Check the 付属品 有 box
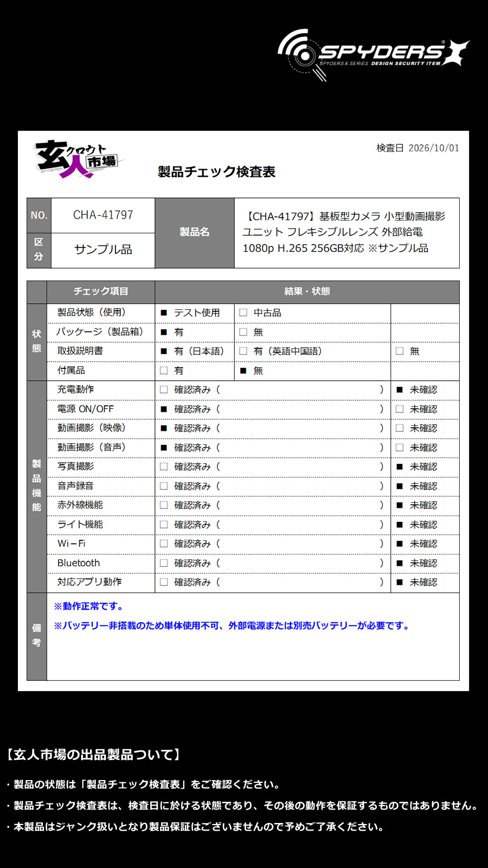The image size is (488, 868). click(x=164, y=371)
